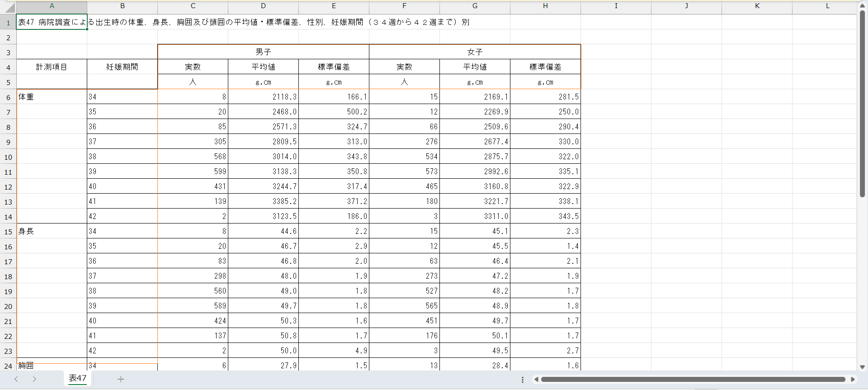868x390 pixels.
Task: Open the 表47 sheet tab
Action: pos(77,378)
